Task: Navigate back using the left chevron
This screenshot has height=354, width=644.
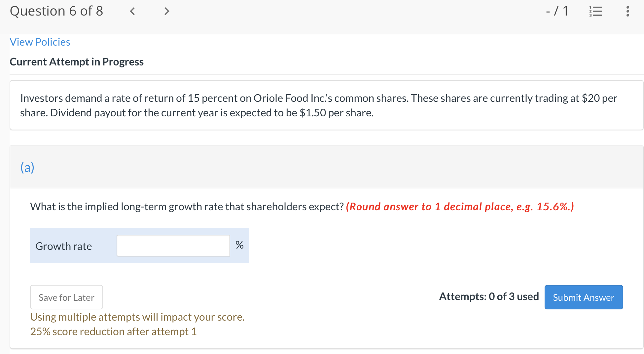Action: [132, 11]
